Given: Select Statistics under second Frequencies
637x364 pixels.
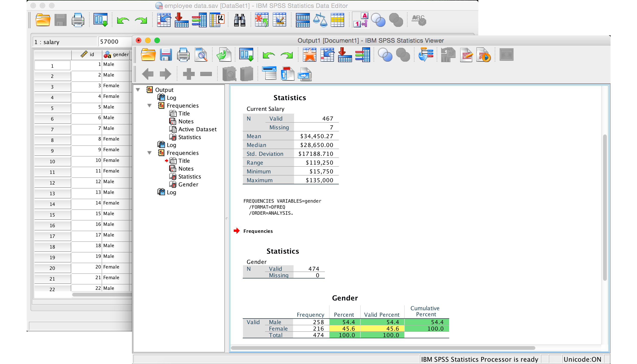Looking at the screenshot, I should [x=189, y=176].
